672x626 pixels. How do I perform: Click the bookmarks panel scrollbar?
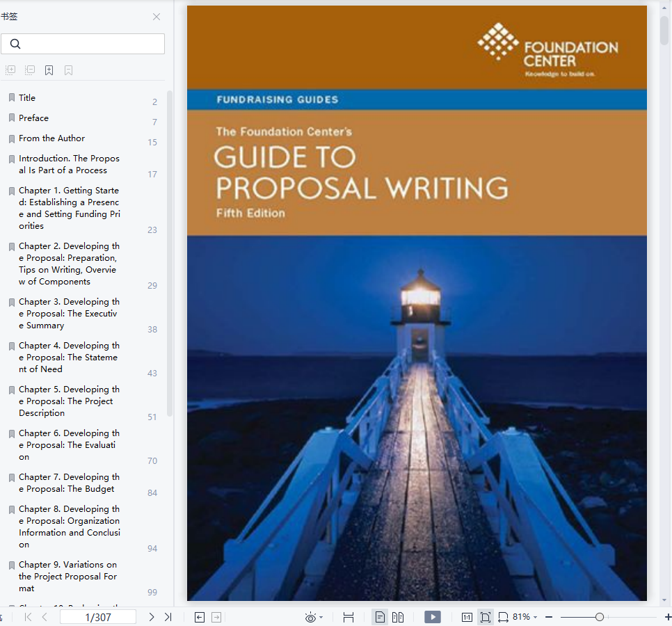(170, 252)
